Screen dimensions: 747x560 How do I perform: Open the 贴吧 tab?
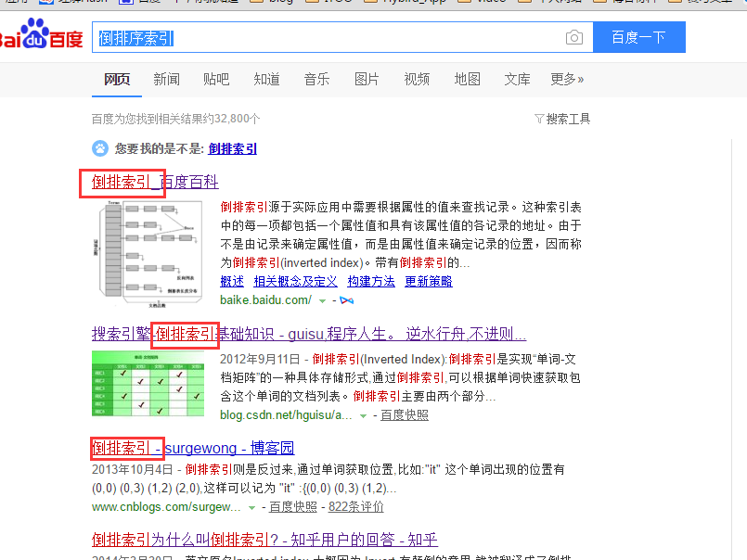216,79
